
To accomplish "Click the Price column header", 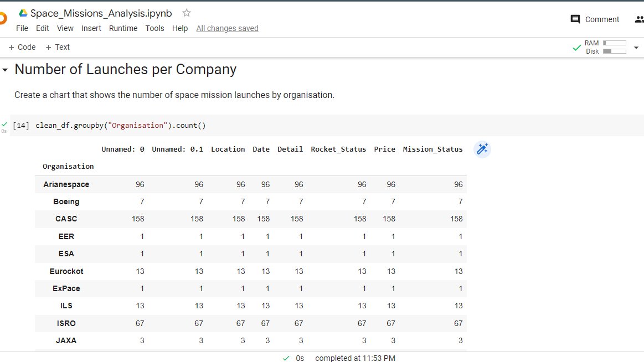I will [x=384, y=149].
